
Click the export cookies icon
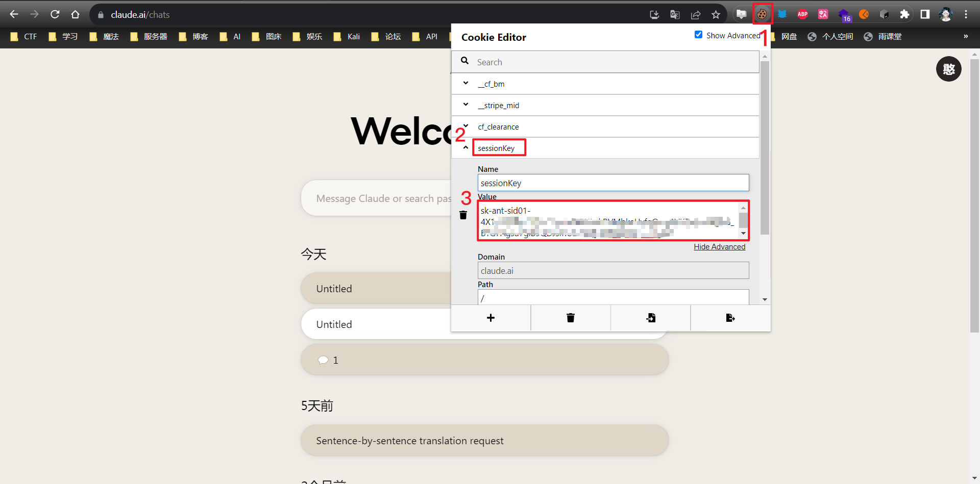click(730, 318)
